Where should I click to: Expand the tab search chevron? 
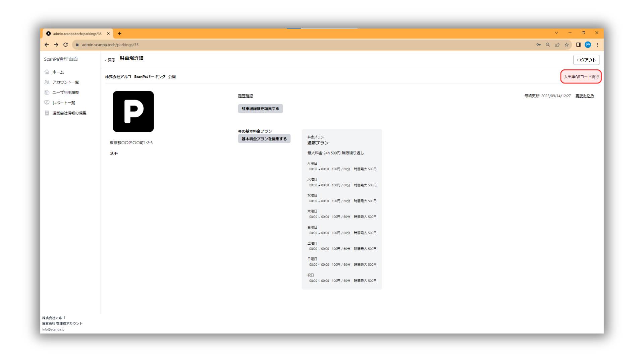(x=556, y=33)
